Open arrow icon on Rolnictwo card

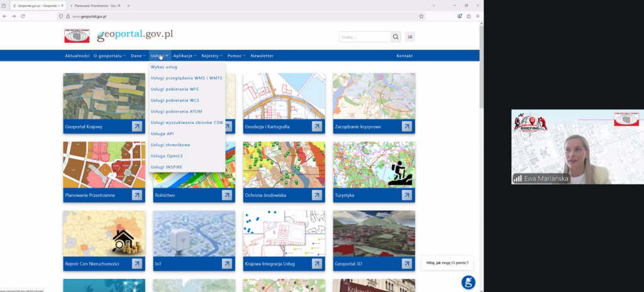pyautogui.click(x=226, y=195)
